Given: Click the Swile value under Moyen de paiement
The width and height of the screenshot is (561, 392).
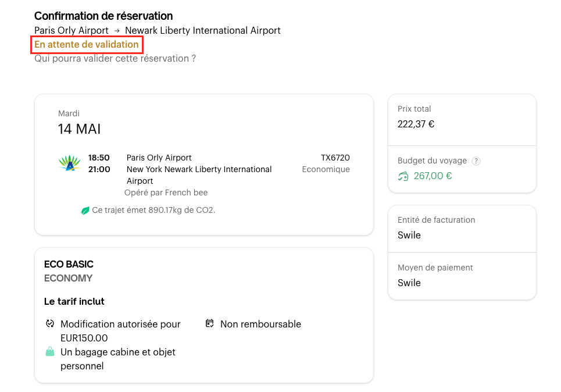Looking at the screenshot, I should [x=409, y=283].
